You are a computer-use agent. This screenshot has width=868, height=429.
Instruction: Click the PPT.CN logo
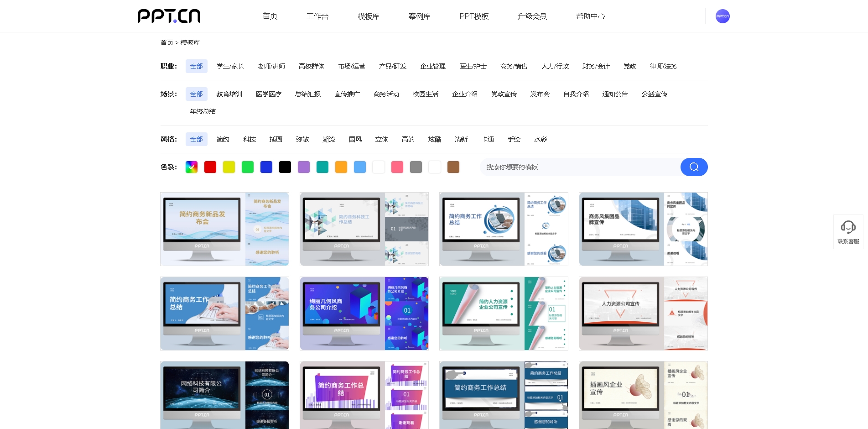click(x=169, y=16)
